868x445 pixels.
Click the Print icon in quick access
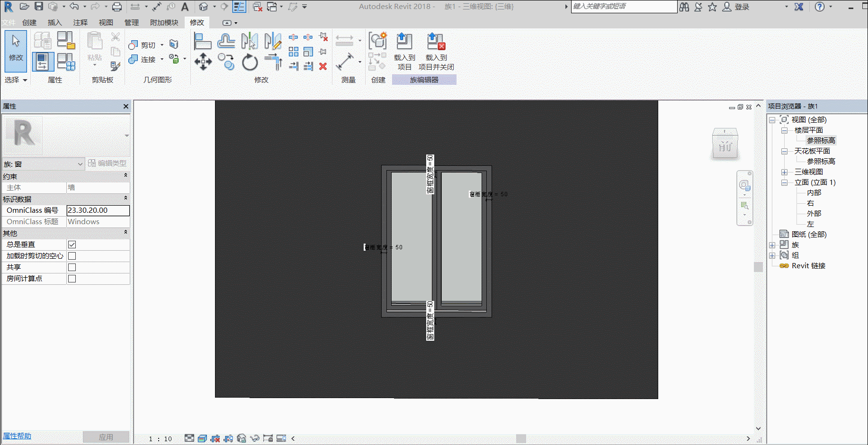click(x=116, y=7)
